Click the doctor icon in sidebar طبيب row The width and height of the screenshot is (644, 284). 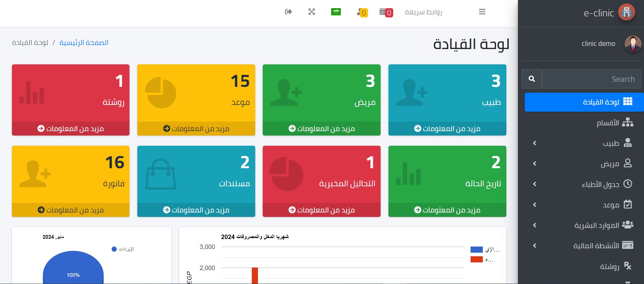pyautogui.click(x=628, y=143)
